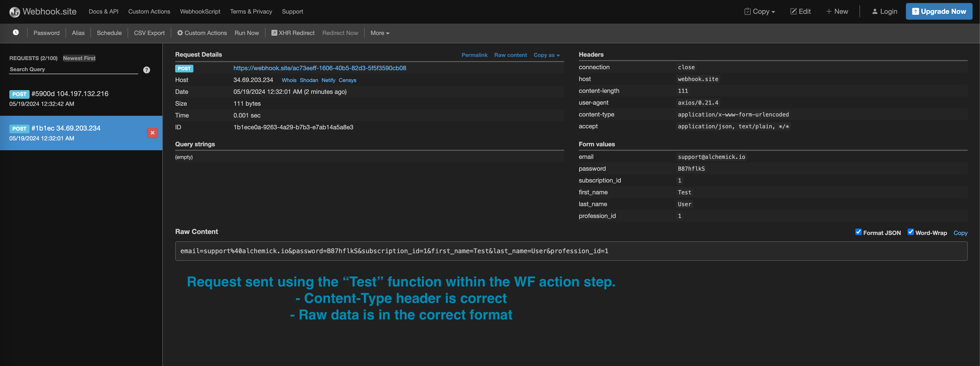Screen dimensions: 980x366
Task: Open the Raw content link
Action: [510, 55]
